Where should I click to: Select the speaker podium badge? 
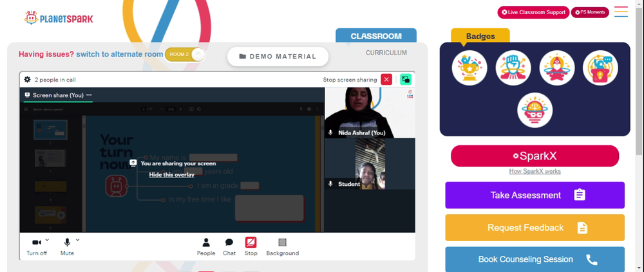[x=600, y=68]
